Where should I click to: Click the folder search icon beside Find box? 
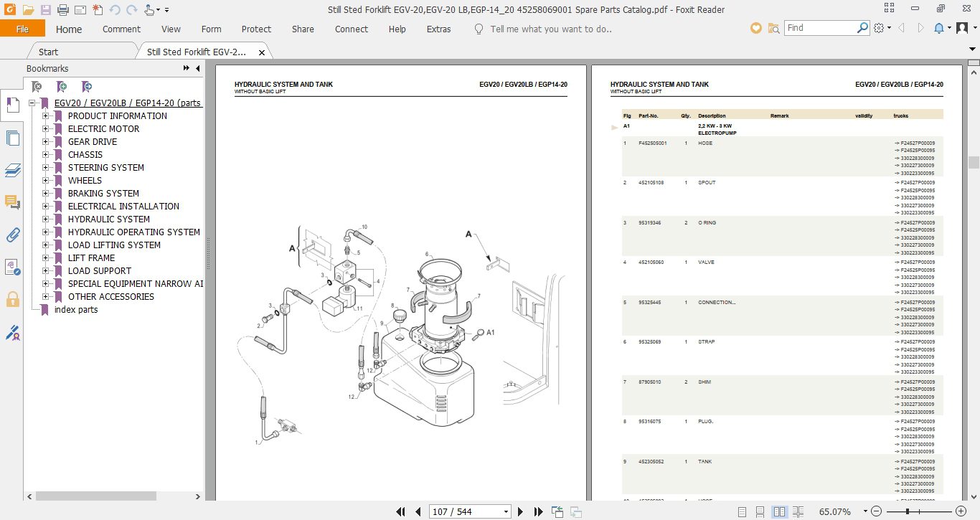point(773,28)
